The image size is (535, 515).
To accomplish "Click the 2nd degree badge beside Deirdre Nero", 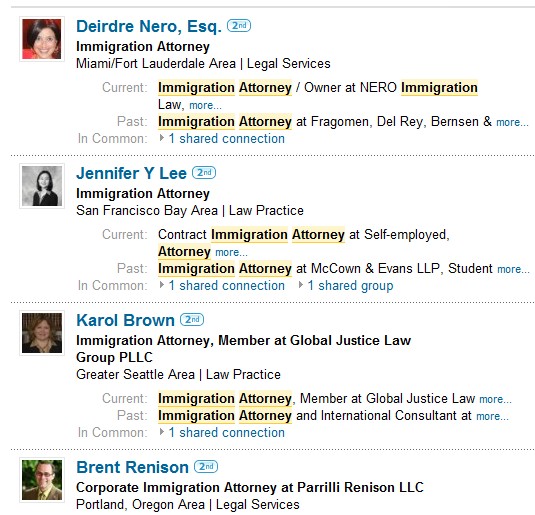I will point(239,26).
